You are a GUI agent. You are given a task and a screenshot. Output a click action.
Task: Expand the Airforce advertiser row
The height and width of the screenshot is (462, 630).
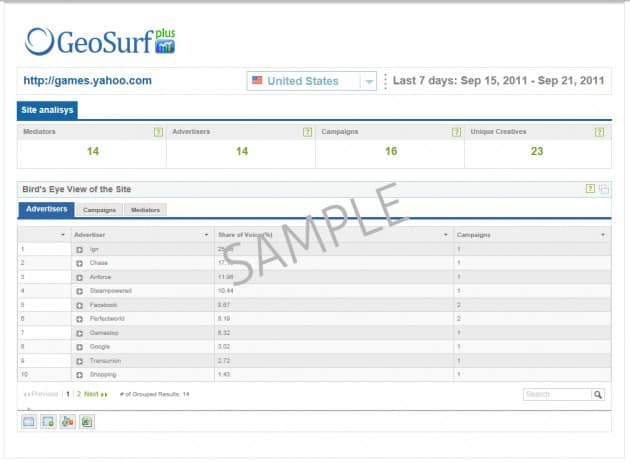pyautogui.click(x=80, y=278)
